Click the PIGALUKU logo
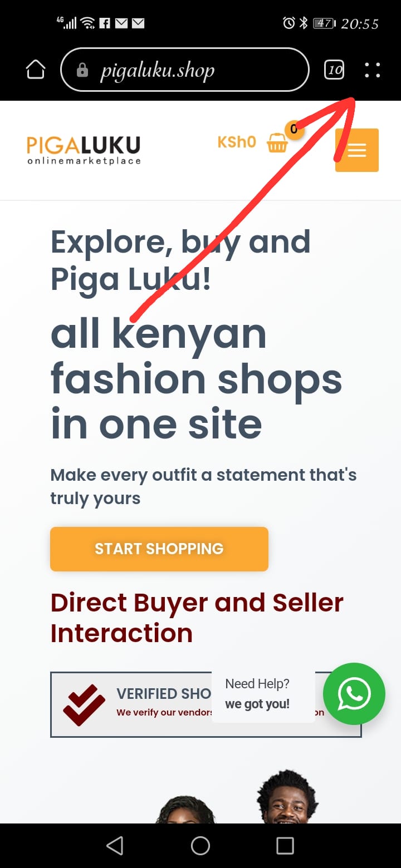 pos(84,150)
